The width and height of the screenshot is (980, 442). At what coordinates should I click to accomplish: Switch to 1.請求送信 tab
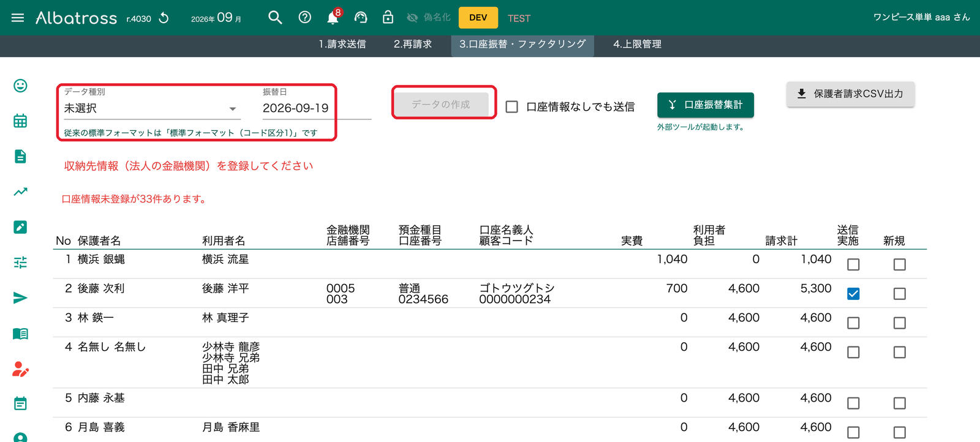(342, 44)
